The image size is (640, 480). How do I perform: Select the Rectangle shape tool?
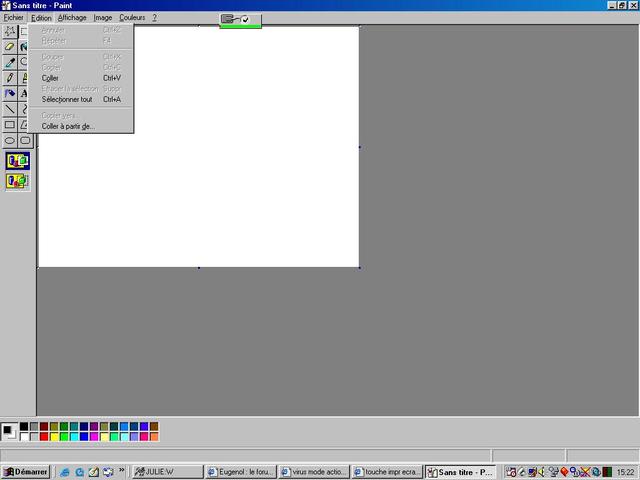(x=9, y=124)
